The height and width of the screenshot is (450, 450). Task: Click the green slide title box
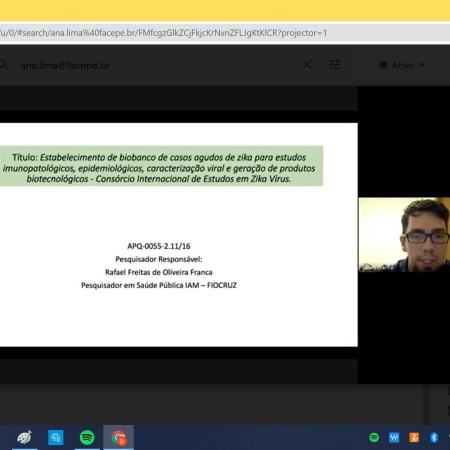point(161,166)
